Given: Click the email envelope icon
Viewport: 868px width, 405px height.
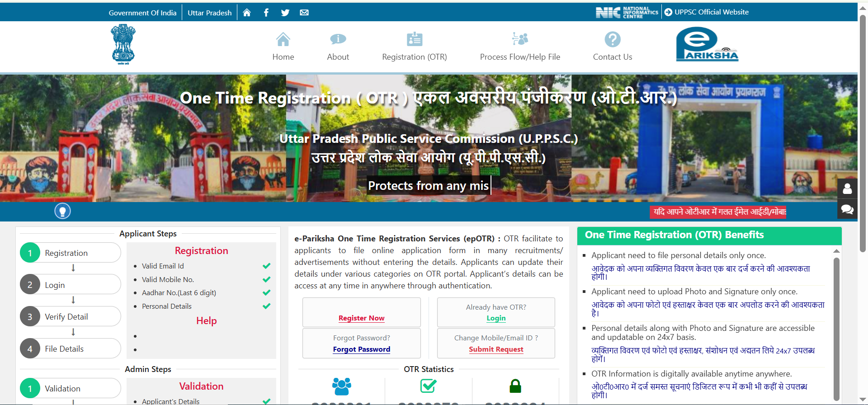Looking at the screenshot, I should (x=304, y=13).
